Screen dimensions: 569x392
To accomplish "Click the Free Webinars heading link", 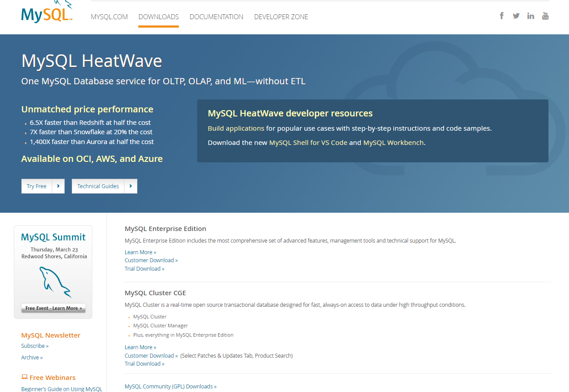I will [x=53, y=377].
